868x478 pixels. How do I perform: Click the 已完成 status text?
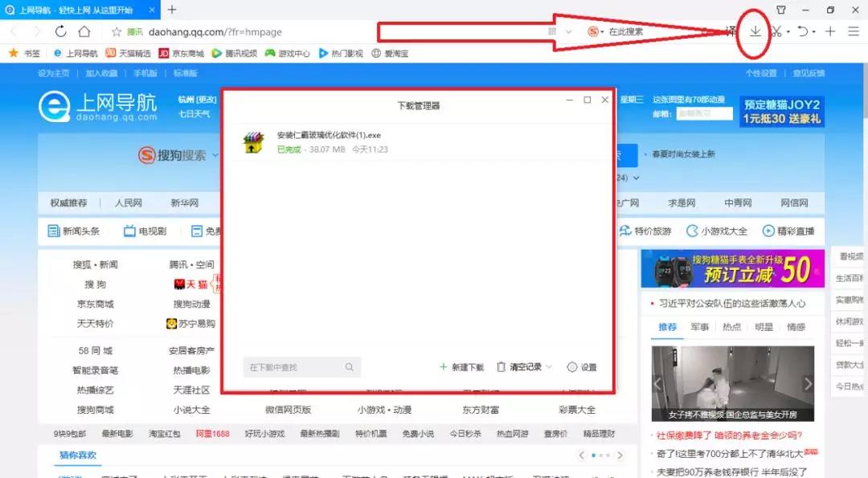[x=289, y=149]
